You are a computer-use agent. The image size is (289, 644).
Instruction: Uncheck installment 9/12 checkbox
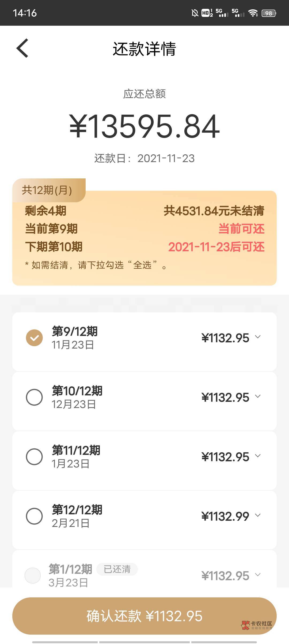point(34,338)
